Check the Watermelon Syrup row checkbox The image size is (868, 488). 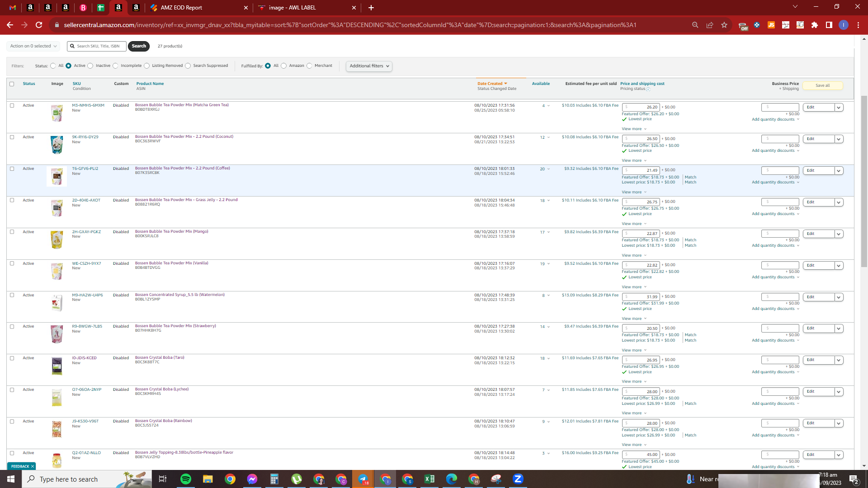[12, 296]
